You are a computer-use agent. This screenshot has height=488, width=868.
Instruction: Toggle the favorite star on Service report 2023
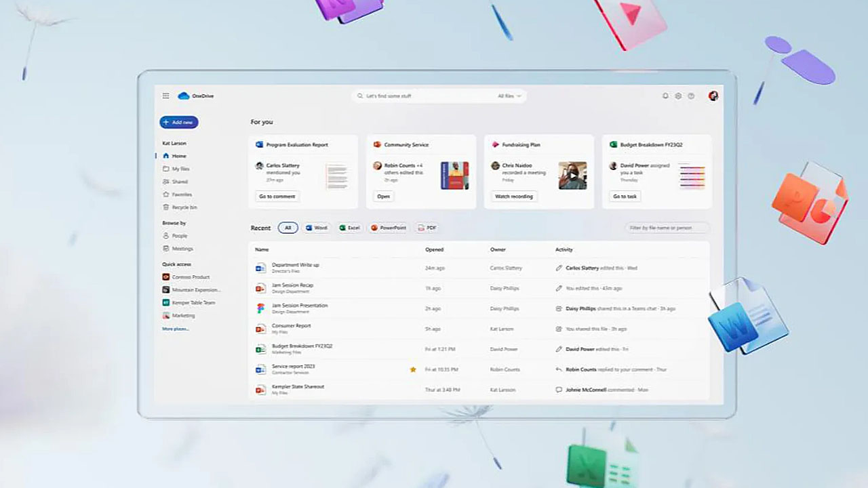point(413,369)
